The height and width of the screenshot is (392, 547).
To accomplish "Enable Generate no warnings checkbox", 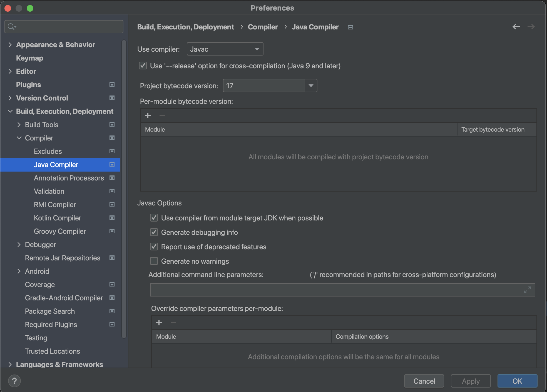I will coord(154,261).
